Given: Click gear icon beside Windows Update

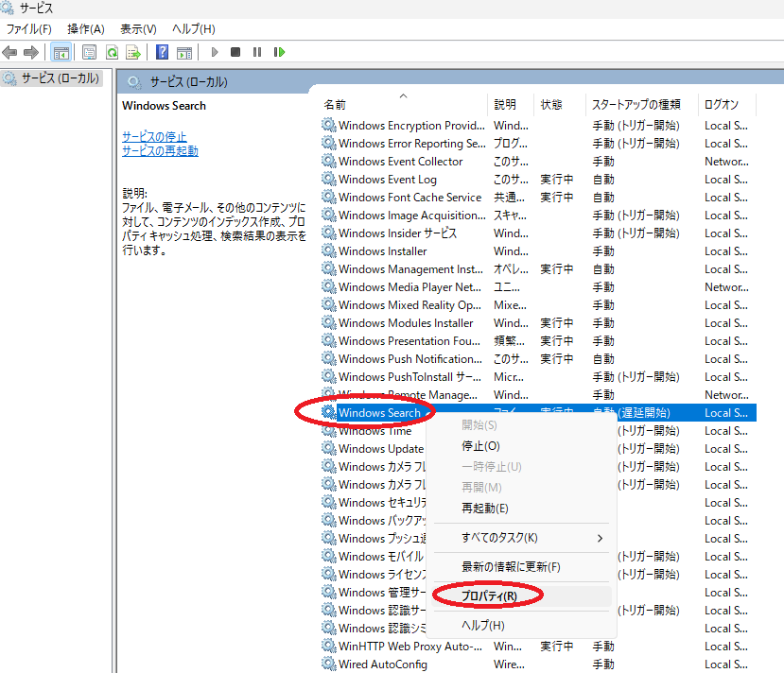Looking at the screenshot, I should coord(328,448).
